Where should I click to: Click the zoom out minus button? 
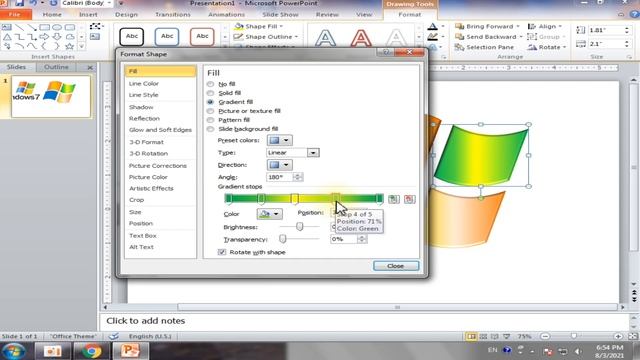tap(545, 336)
